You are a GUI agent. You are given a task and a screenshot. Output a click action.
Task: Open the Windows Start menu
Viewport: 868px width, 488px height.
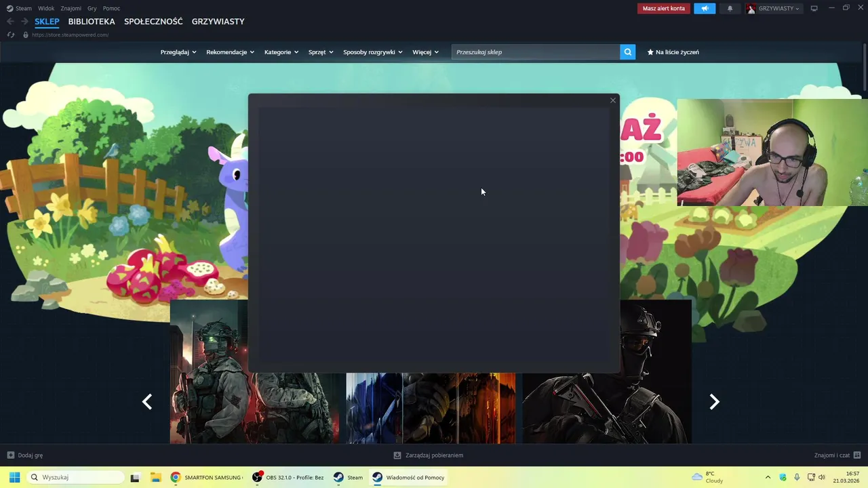14,477
